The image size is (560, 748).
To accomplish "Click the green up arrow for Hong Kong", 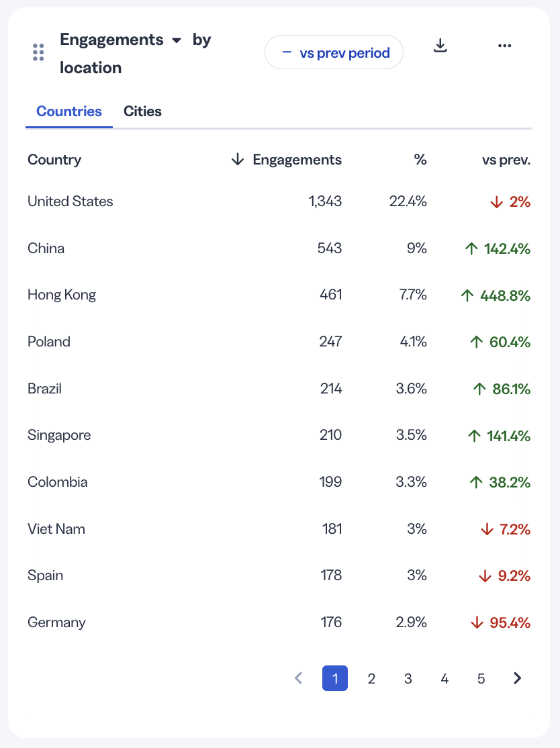I will (x=467, y=295).
